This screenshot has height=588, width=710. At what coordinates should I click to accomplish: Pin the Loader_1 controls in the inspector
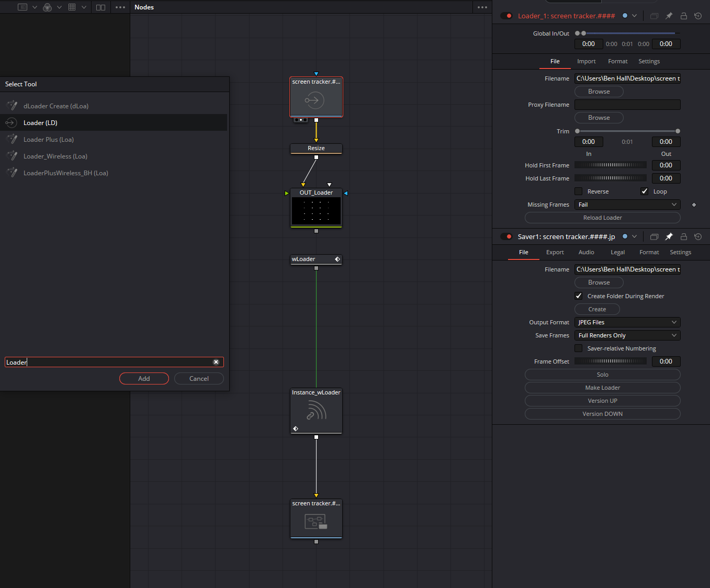coord(669,16)
